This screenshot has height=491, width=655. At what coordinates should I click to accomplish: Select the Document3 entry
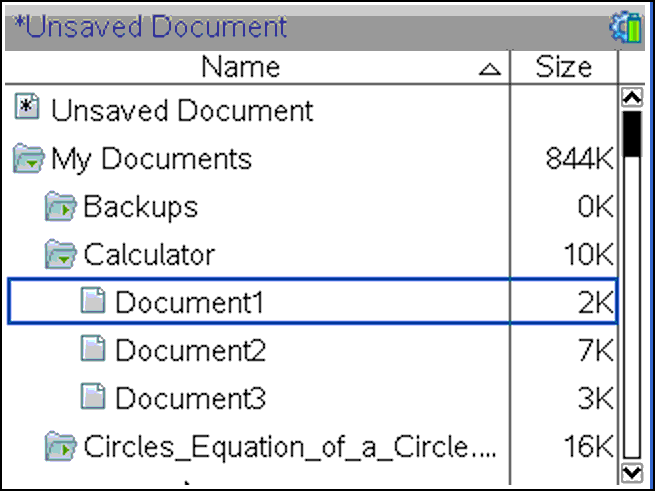pos(312,397)
